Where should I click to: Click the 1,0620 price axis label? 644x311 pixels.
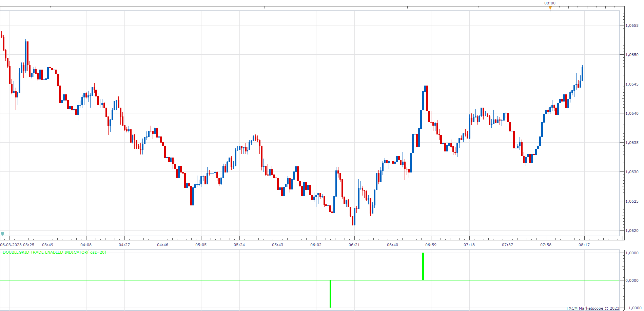coord(632,231)
